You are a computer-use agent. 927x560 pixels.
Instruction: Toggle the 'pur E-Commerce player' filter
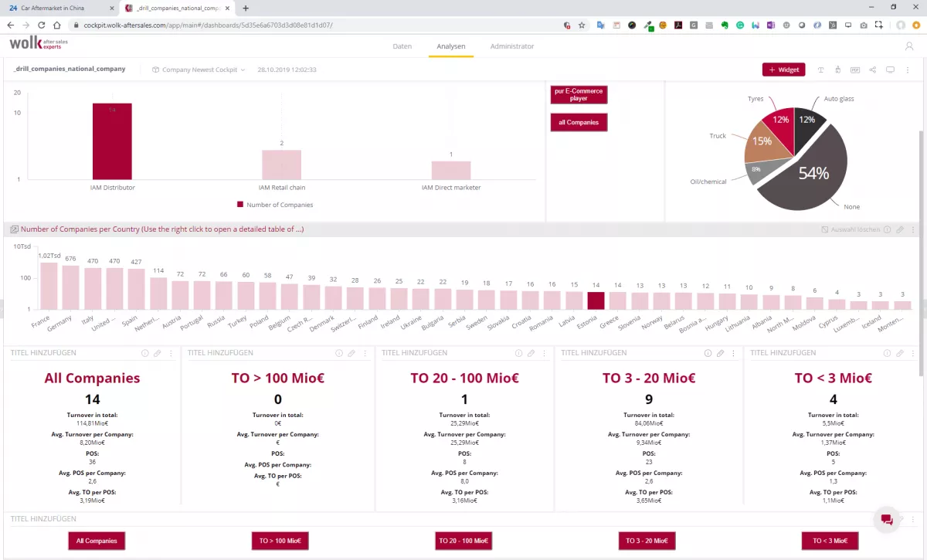click(x=579, y=94)
